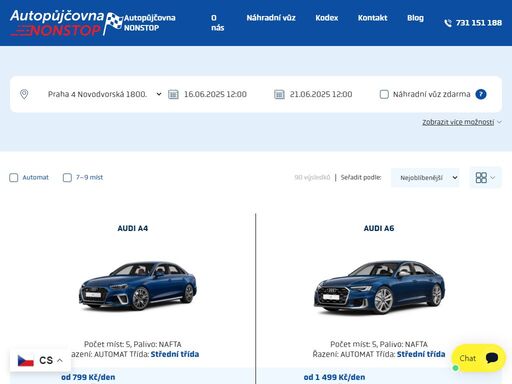Click the Seřadit podle label
Viewport: 512px width, 384px height.
click(x=361, y=177)
